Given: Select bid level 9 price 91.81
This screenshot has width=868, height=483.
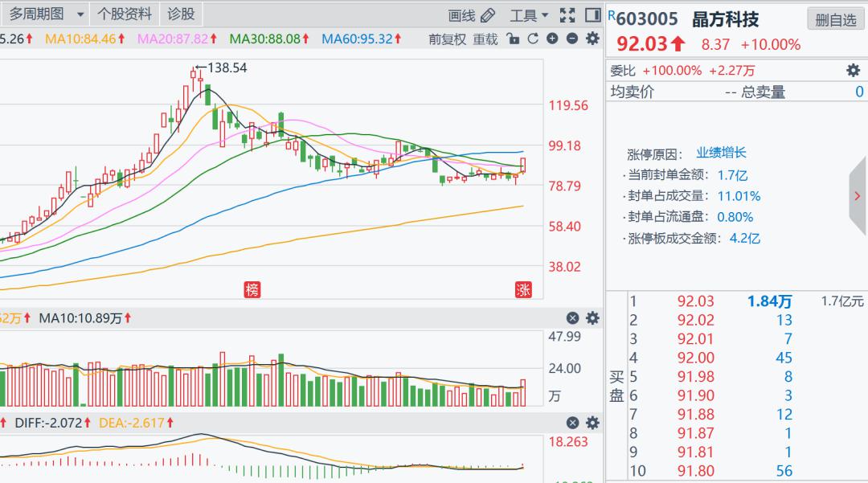Looking at the screenshot, I should pos(696,452).
